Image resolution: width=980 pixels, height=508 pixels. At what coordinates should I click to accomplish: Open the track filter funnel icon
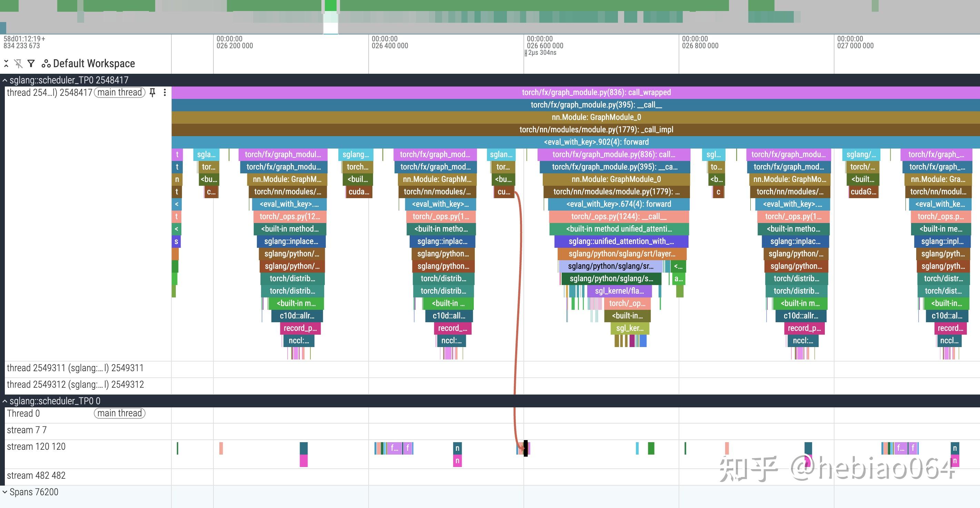(x=31, y=63)
